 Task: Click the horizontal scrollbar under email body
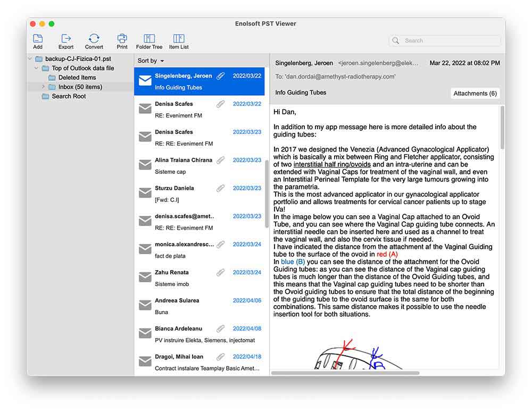345,373
